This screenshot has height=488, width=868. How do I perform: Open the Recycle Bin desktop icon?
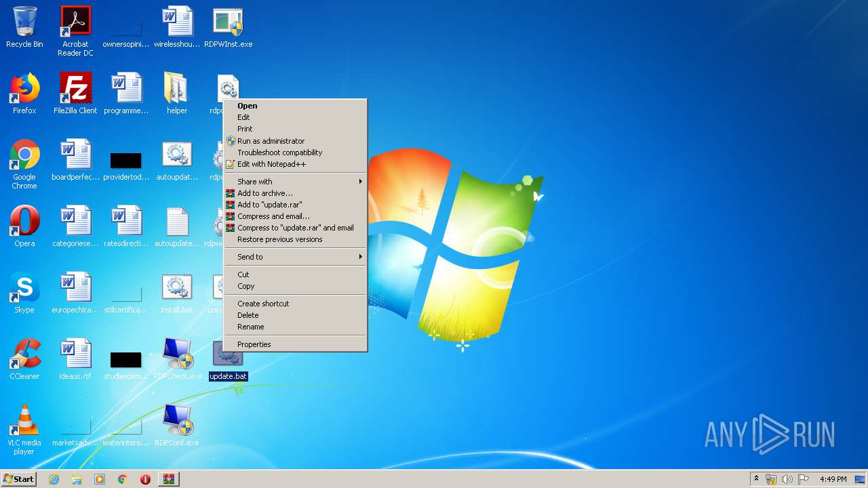[x=24, y=27]
